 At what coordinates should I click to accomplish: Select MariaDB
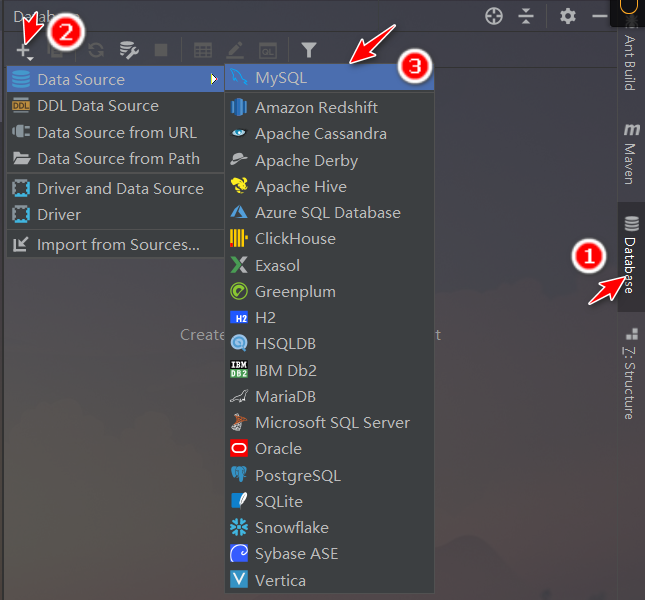tap(329, 396)
